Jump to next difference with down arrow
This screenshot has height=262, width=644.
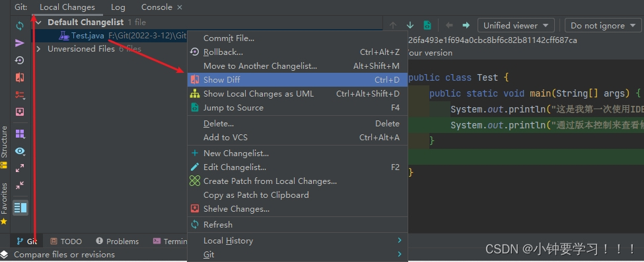[x=410, y=26]
